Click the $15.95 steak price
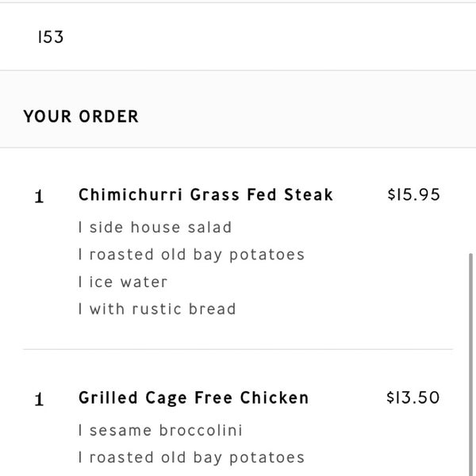 (413, 195)
